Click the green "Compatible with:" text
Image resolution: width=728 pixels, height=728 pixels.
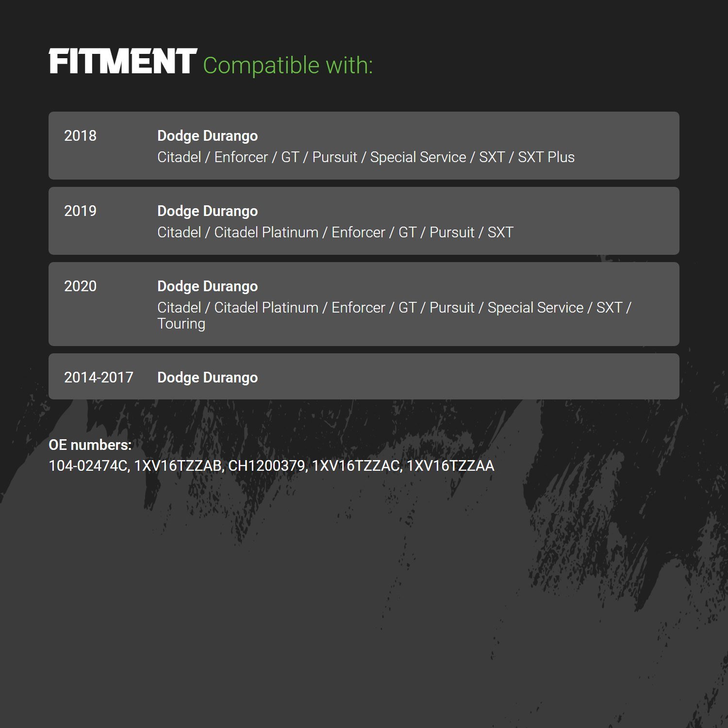pyautogui.click(x=287, y=66)
